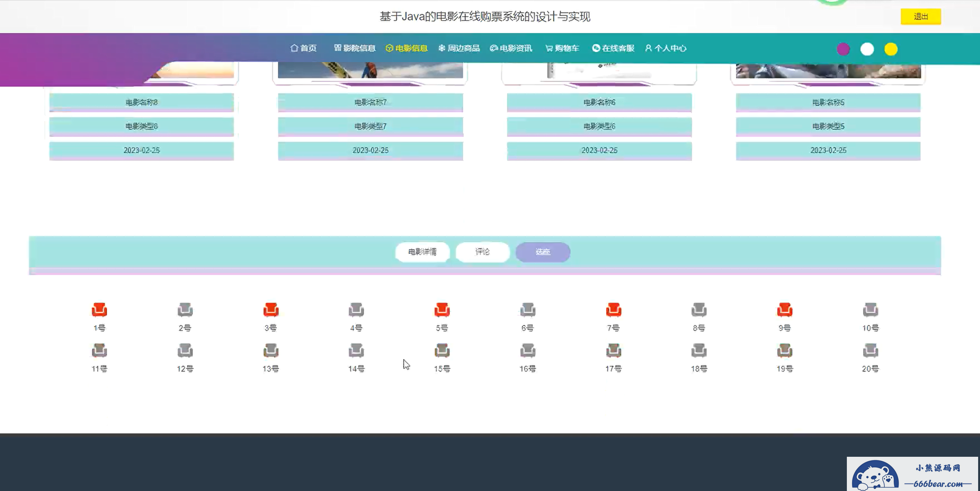Open 购物车 in navigation bar

tap(562, 48)
